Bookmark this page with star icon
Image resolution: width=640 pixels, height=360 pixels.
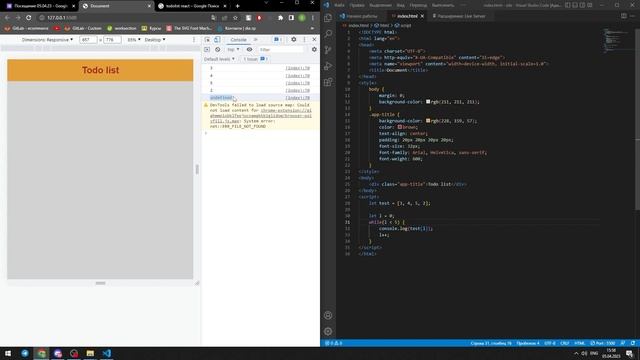tap(235, 18)
